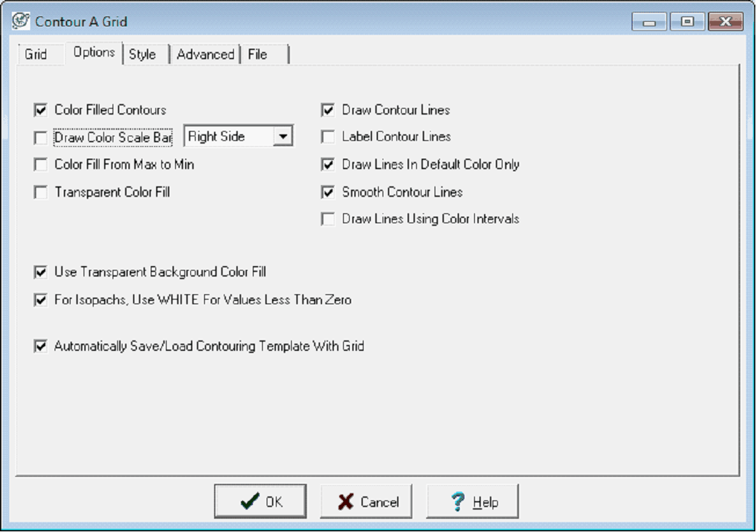Select the File tab
Image resolution: width=756 pixels, height=532 pixels.
point(257,55)
